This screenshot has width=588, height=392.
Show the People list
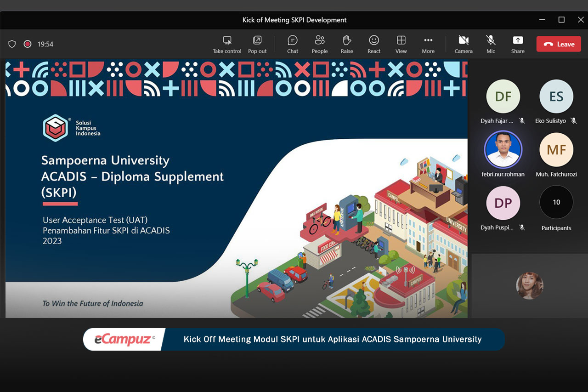320,45
